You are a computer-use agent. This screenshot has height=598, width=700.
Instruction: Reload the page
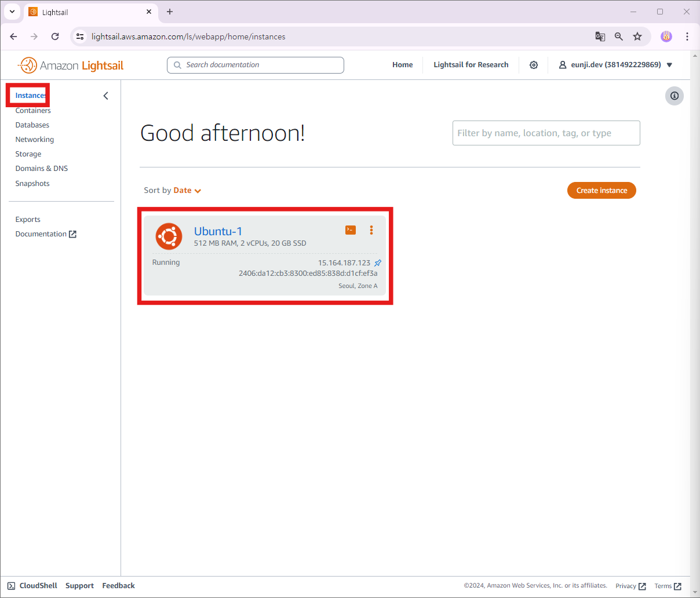tap(55, 37)
